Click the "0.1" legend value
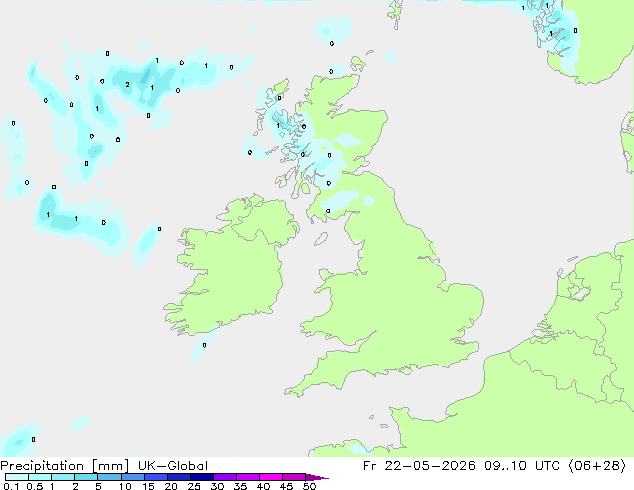Viewport: 634px width, 490px height. [11, 486]
